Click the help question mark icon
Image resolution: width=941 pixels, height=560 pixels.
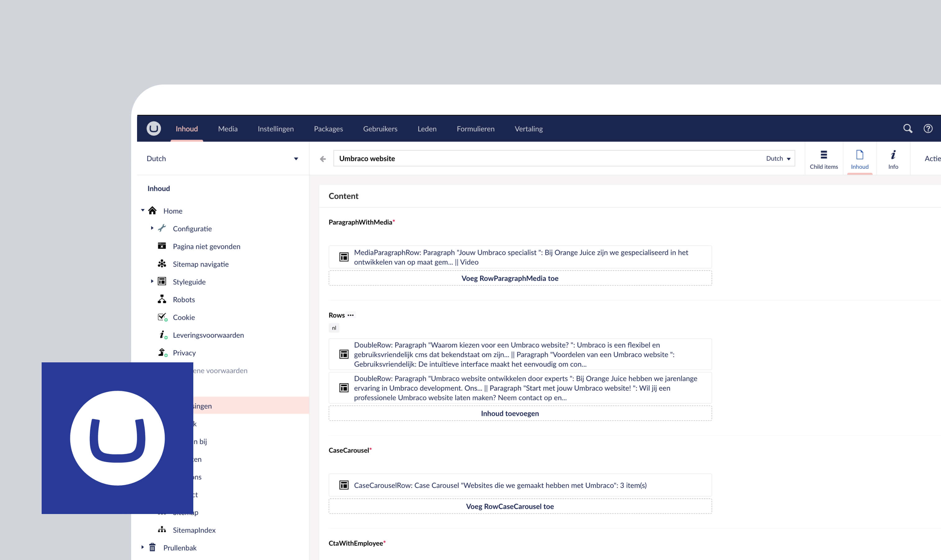point(929,128)
